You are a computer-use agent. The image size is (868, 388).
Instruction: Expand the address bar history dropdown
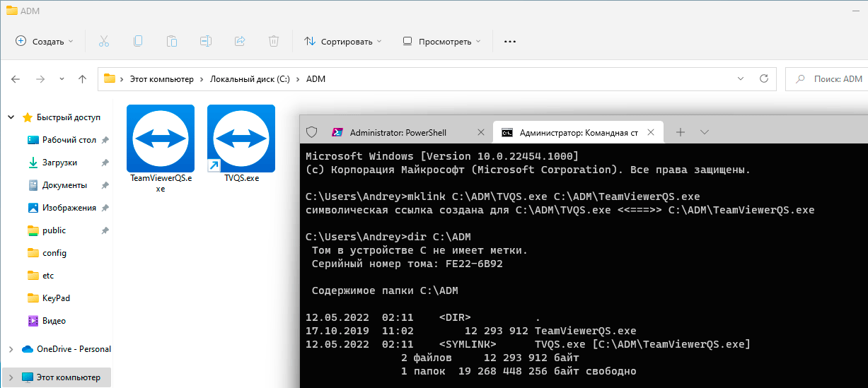741,79
